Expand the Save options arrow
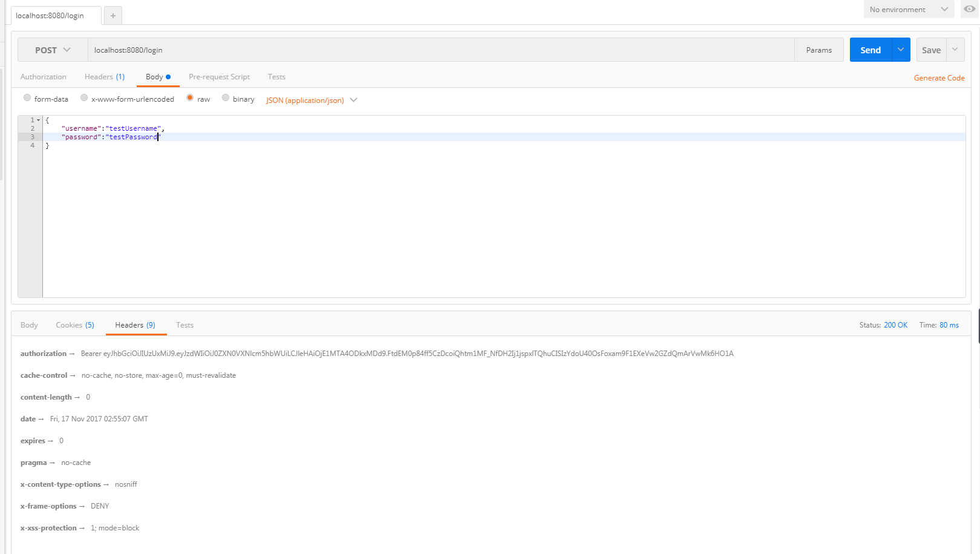Screen dimensions: 980x554 pyautogui.click(x=955, y=50)
